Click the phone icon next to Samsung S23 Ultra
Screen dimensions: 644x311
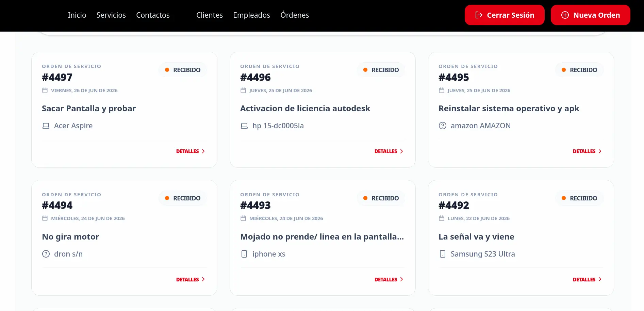[x=443, y=254]
